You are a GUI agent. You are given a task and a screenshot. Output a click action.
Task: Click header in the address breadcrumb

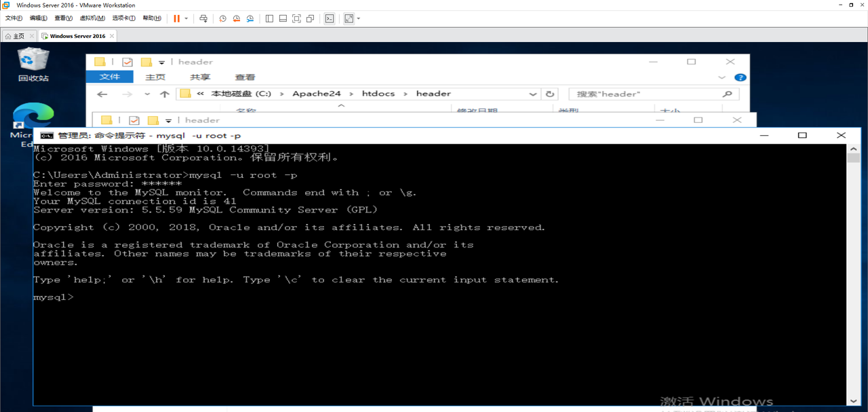click(433, 94)
